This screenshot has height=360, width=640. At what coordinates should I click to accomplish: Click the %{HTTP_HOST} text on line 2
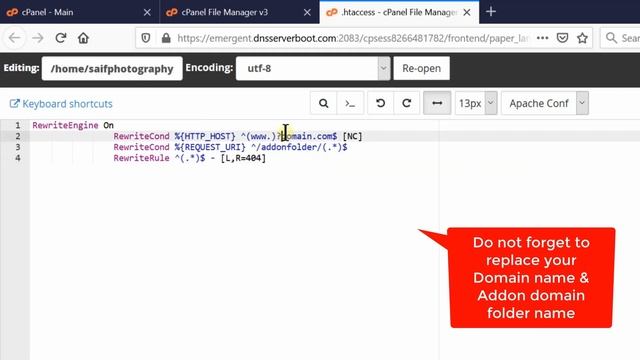[x=205, y=136]
